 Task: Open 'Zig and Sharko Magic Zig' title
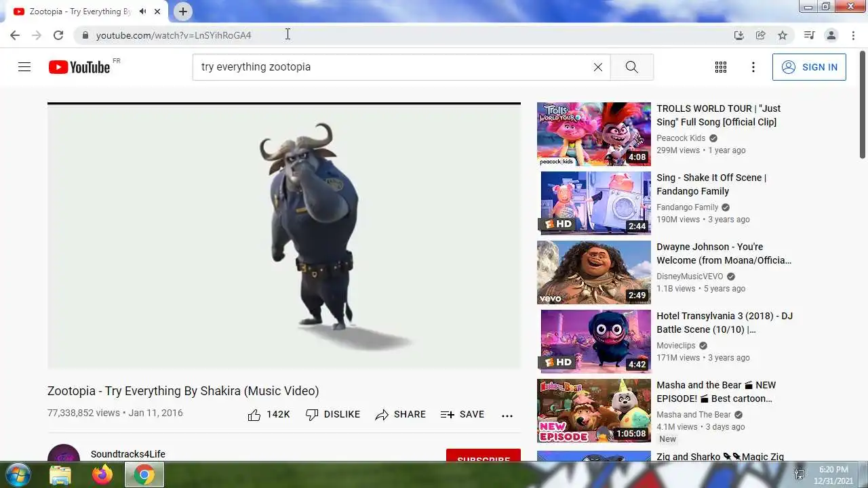719,457
